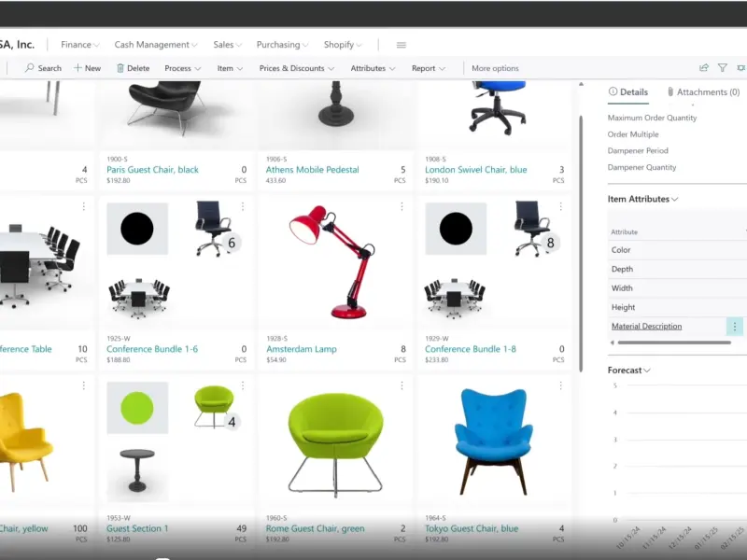Click More options in action bar

pyautogui.click(x=495, y=68)
